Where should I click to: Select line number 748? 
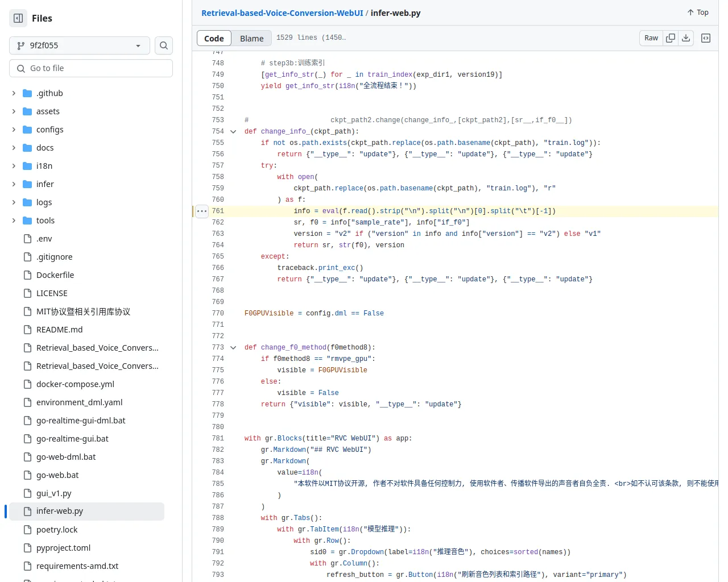click(x=218, y=63)
